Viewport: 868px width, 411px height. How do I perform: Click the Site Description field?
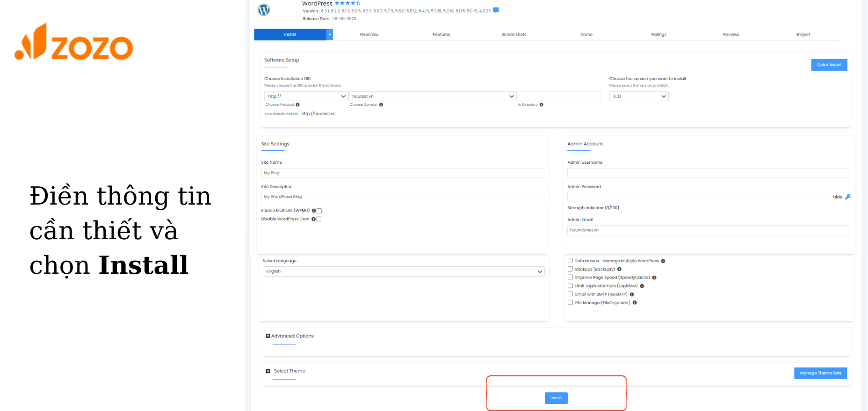[x=403, y=197]
